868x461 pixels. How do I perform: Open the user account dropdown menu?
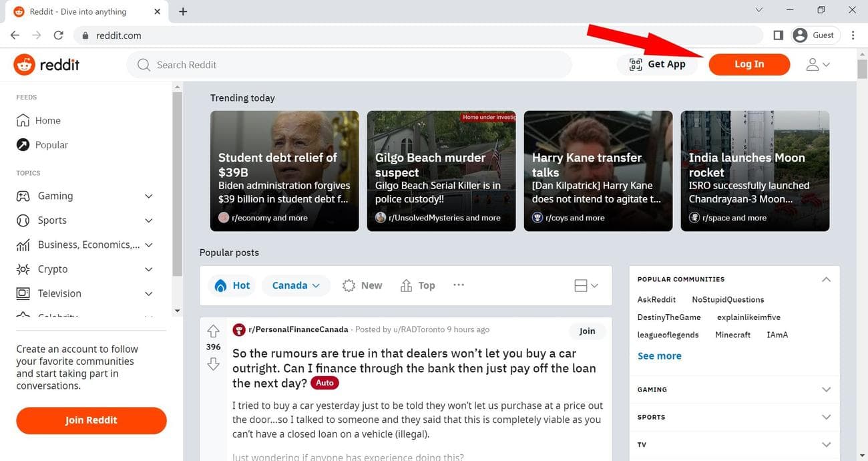[x=817, y=65]
